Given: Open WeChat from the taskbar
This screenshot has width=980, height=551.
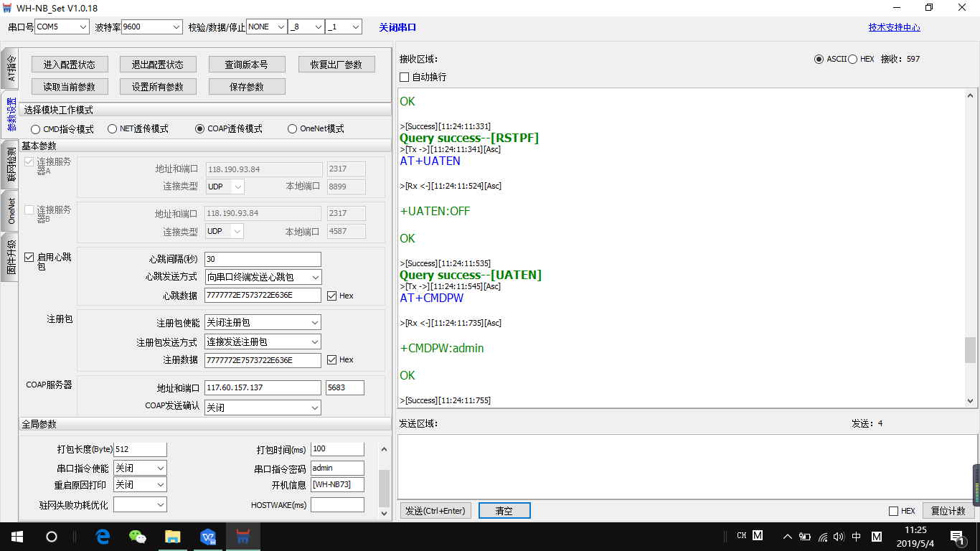Looking at the screenshot, I should [x=137, y=536].
